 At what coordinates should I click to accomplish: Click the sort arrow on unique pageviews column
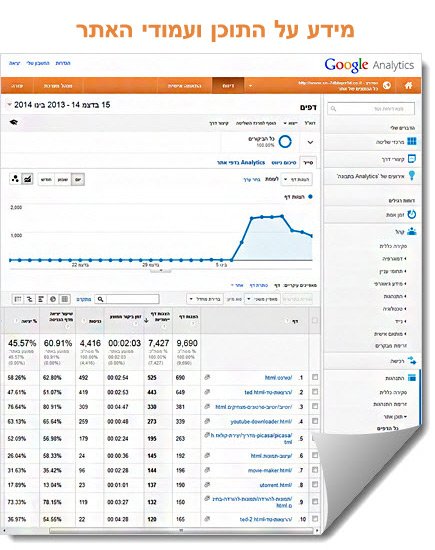click(x=147, y=320)
